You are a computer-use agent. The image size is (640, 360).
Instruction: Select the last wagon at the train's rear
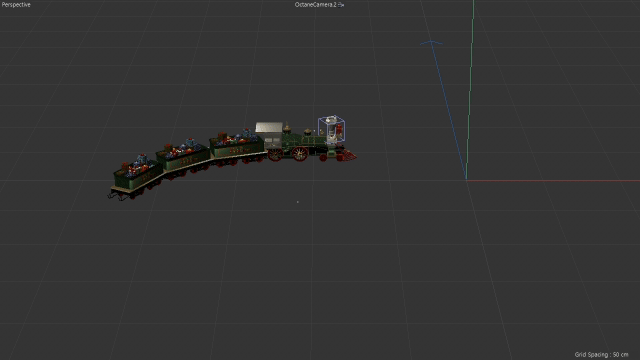135,176
